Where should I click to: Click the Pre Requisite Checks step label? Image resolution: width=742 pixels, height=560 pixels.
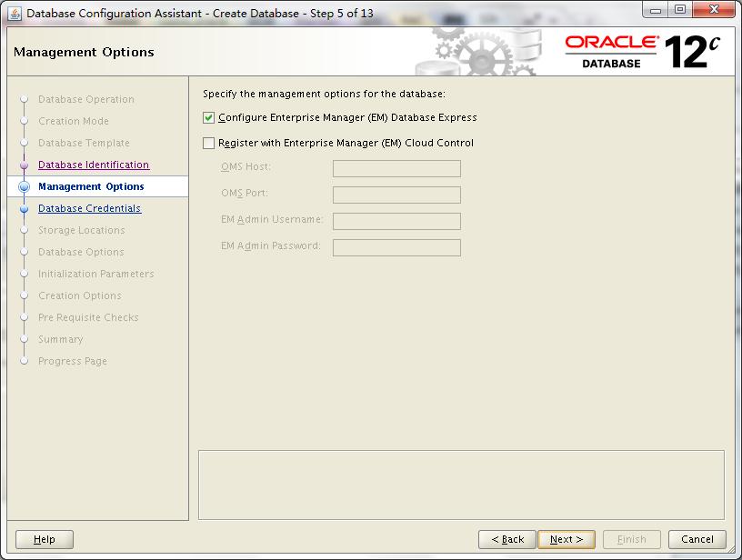click(x=88, y=317)
